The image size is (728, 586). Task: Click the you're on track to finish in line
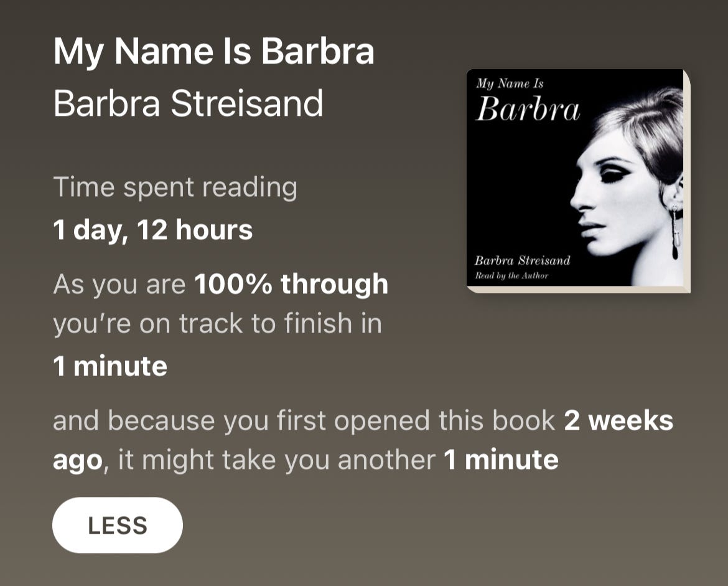coord(218,323)
